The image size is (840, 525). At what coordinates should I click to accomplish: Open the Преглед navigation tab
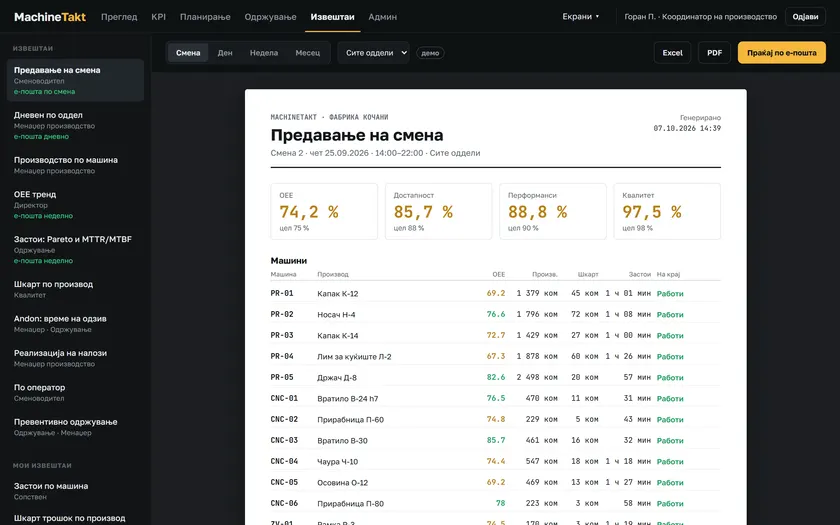(x=119, y=17)
